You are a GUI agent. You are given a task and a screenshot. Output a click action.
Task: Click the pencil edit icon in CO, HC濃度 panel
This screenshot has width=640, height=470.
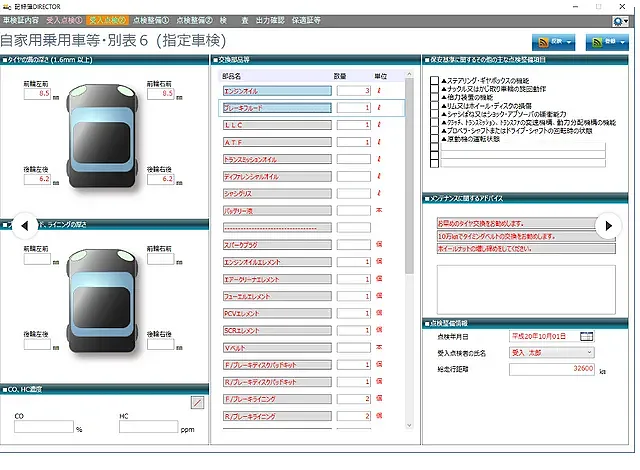pyautogui.click(x=197, y=402)
